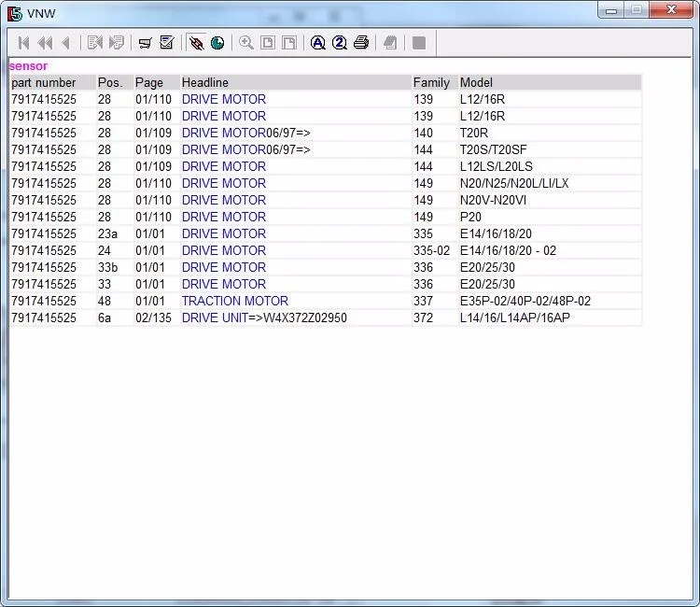Viewport: 700px width, 607px height.
Task: Click the zoom-in magnifier icon
Action: coord(246,43)
